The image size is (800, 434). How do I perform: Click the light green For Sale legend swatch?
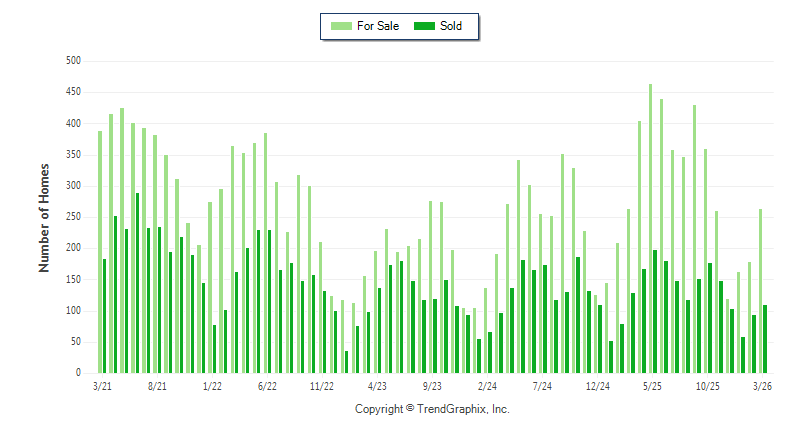click(340, 26)
